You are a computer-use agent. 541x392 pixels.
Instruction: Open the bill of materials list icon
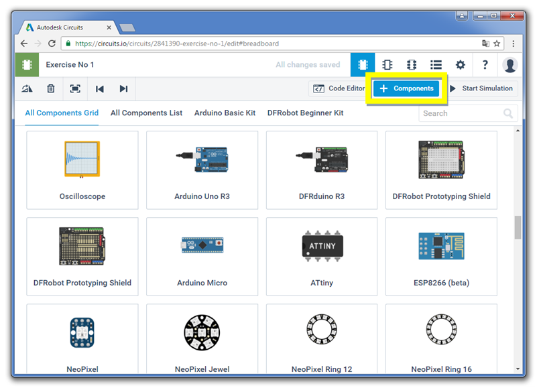(x=436, y=65)
